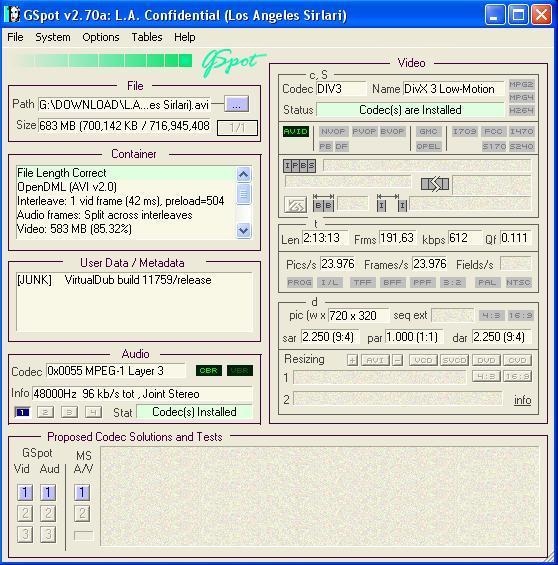558x565 pixels.
Task: Click the B-B frame distance icon
Action: tap(323, 203)
